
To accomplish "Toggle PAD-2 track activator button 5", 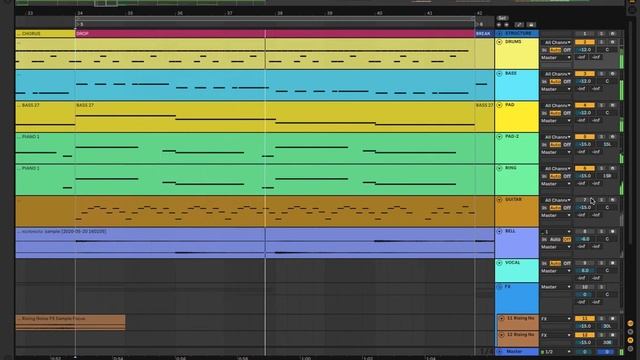I will (x=584, y=137).
